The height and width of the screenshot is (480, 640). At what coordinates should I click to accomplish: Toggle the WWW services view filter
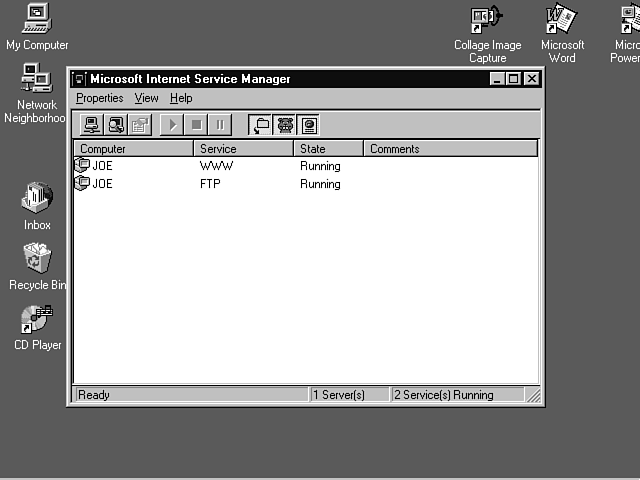tap(309, 125)
